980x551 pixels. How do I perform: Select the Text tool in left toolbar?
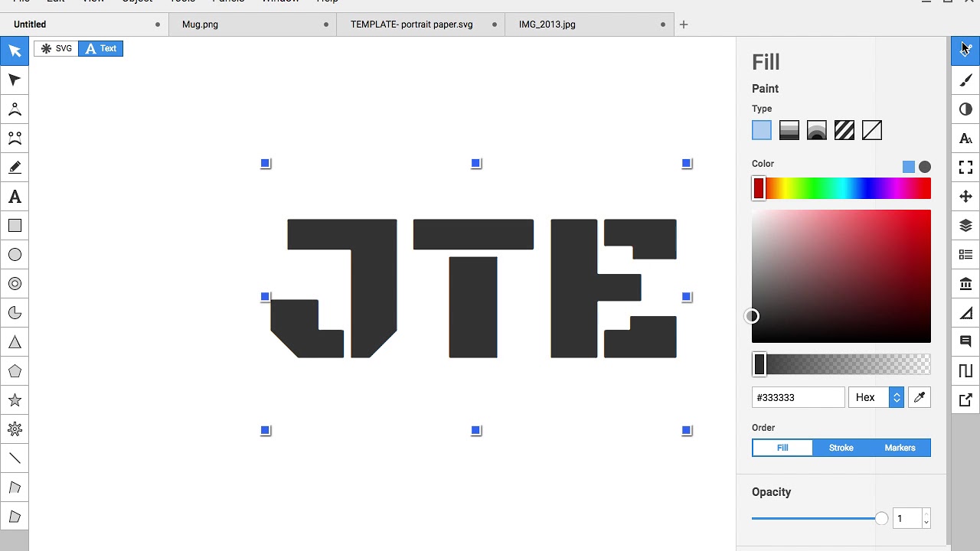pyautogui.click(x=15, y=197)
